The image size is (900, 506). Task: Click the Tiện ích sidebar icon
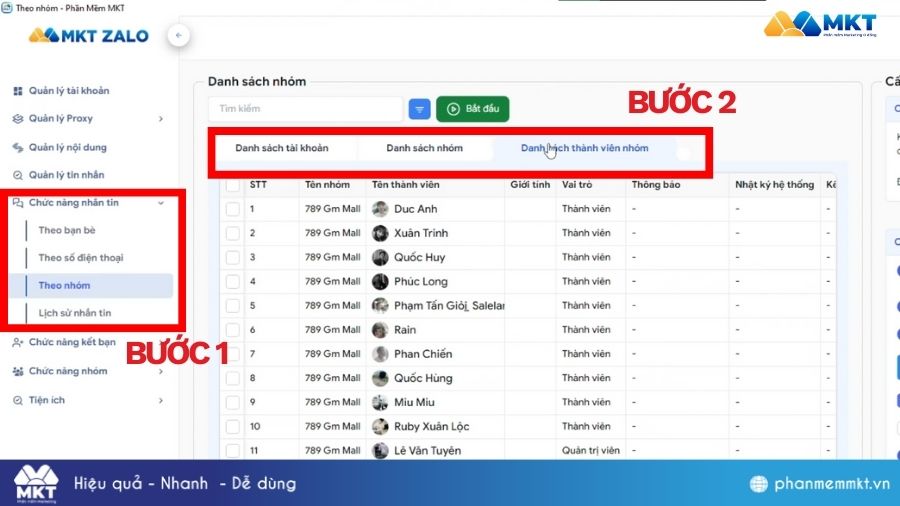pyautogui.click(x=18, y=400)
